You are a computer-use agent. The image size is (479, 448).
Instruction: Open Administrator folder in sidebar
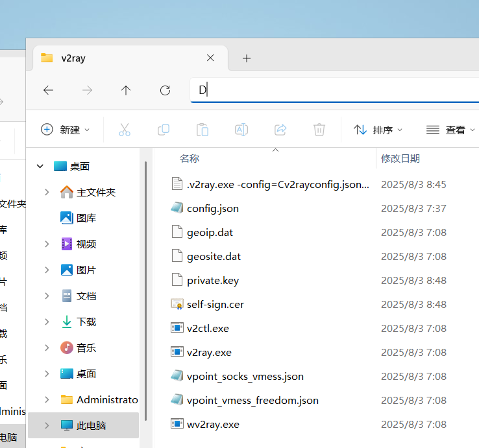click(99, 400)
